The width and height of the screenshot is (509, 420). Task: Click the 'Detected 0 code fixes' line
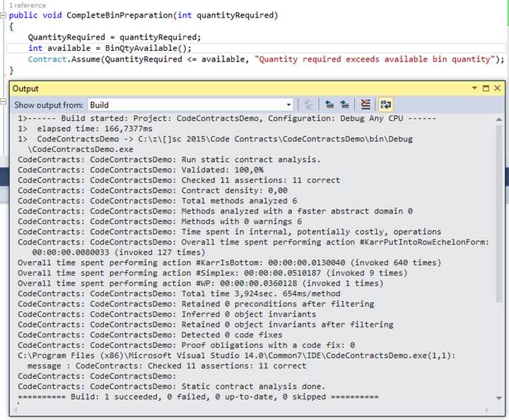150,335
